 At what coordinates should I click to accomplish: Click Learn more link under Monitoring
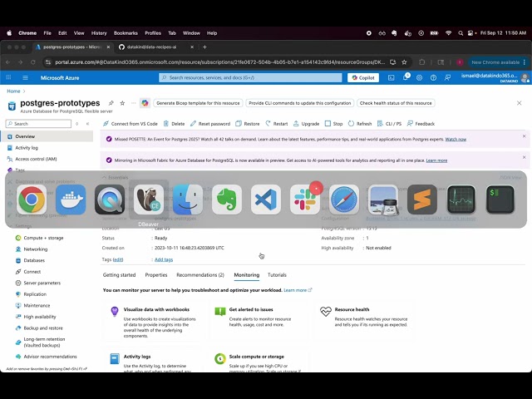coord(298,290)
